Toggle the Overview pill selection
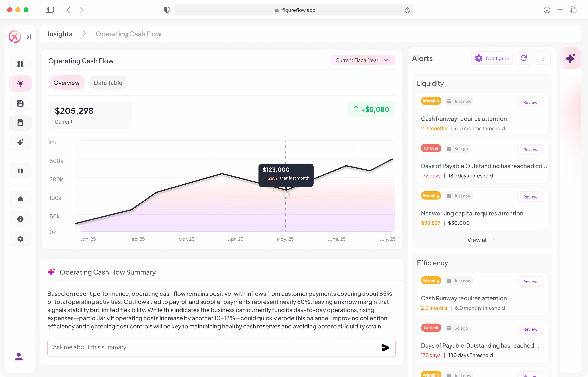 point(67,82)
